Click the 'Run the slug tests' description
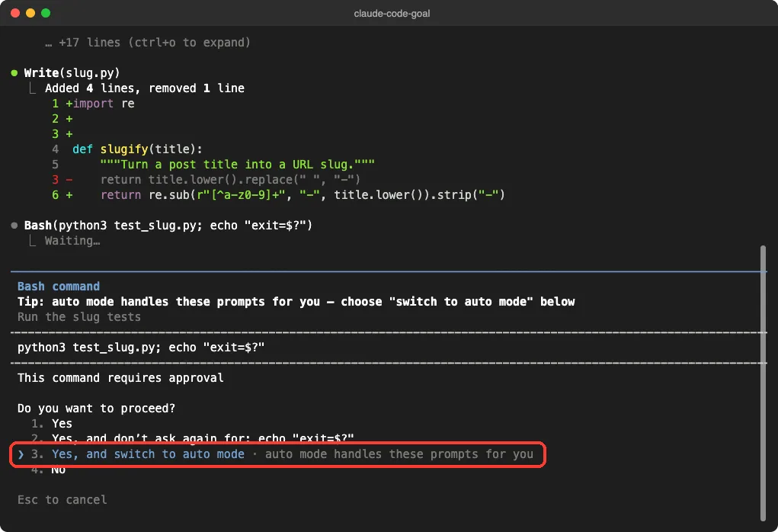Viewport: 778px width, 532px height. [79, 316]
